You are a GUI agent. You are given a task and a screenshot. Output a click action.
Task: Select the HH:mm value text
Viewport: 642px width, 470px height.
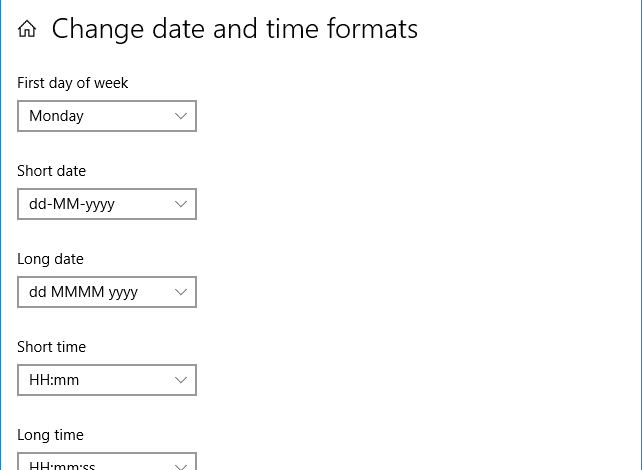tap(54, 380)
